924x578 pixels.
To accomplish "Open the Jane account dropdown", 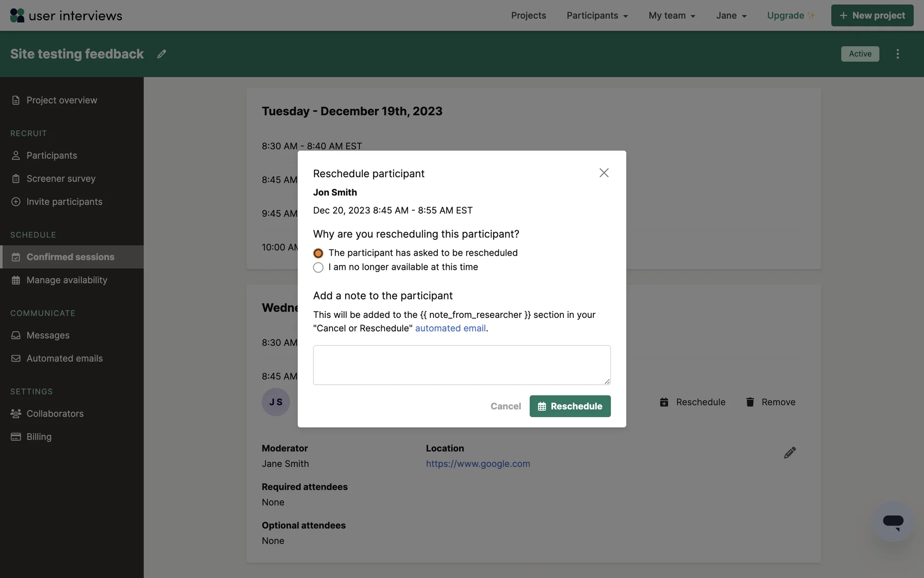I will [731, 15].
